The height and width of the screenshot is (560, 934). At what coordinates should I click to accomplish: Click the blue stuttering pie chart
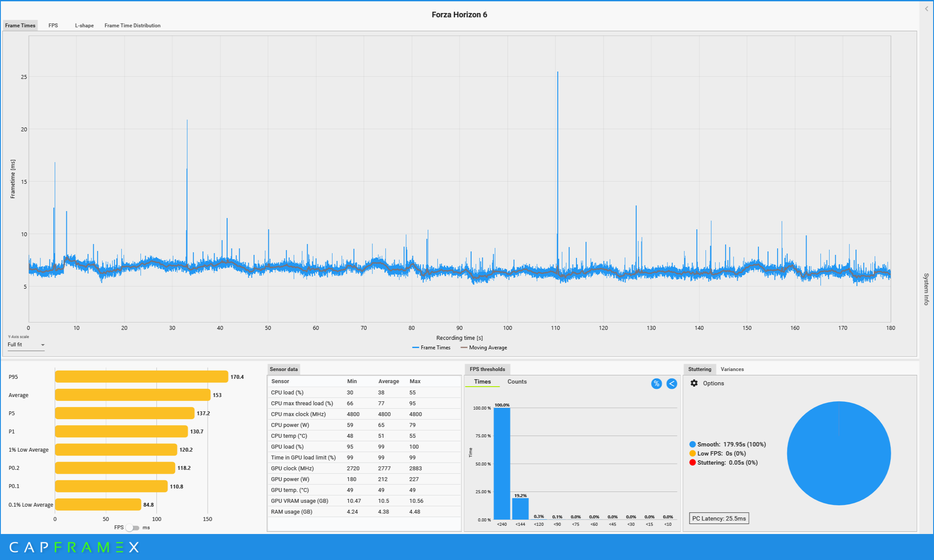point(839,453)
